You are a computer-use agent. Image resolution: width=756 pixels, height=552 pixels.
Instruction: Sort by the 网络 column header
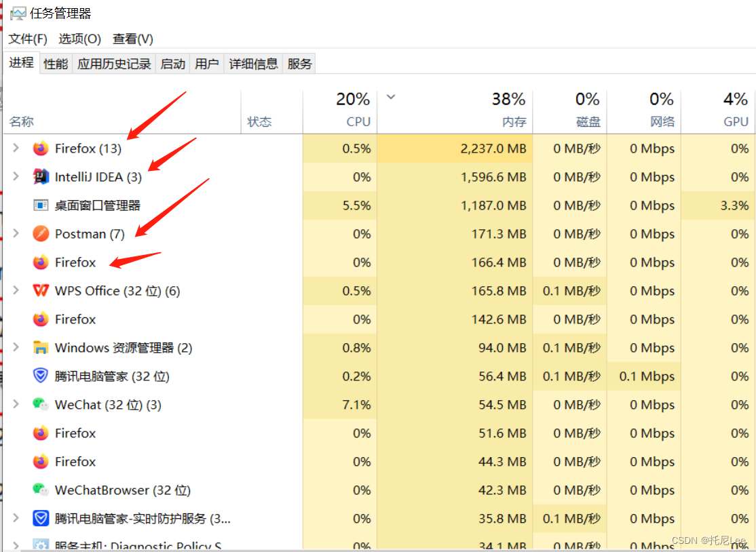tap(644, 112)
